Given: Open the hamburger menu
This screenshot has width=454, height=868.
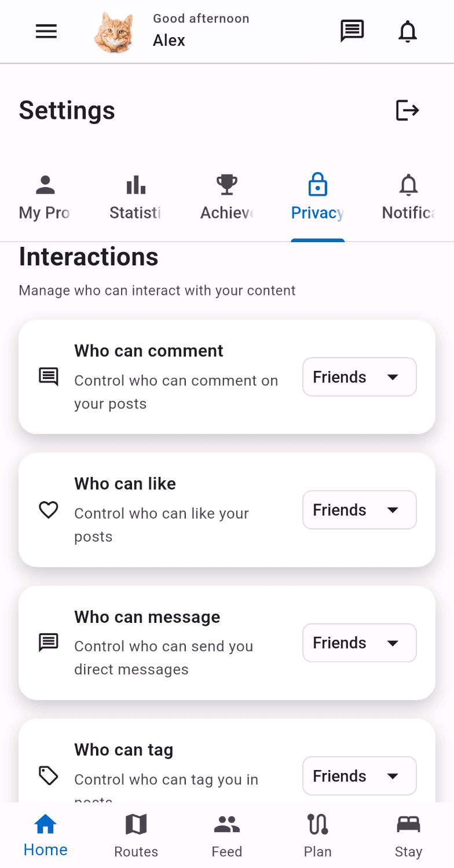Looking at the screenshot, I should (46, 31).
